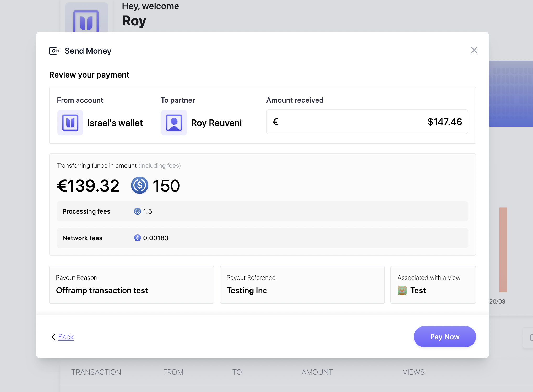Click the back chevron arrow
The height and width of the screenshot is (392, 533).
pos(53,337)
